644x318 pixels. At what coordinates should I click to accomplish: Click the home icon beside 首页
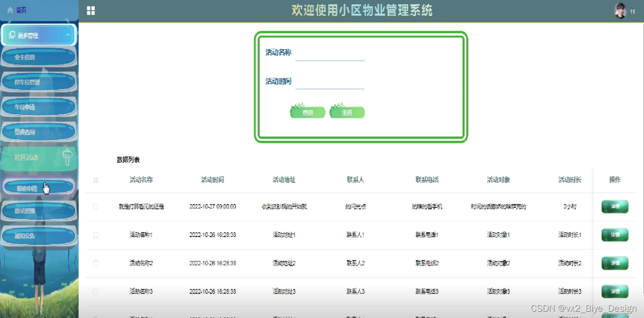(10, 10)
